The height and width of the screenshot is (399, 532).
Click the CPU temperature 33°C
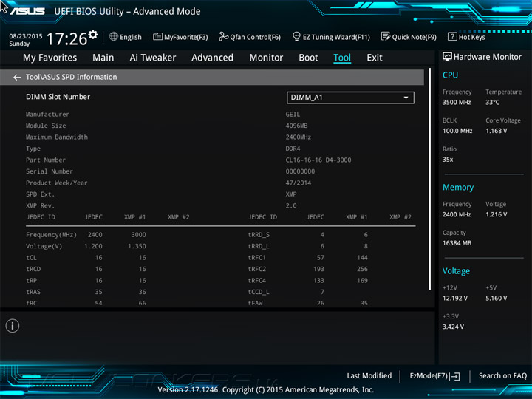[x=492, y=103]
